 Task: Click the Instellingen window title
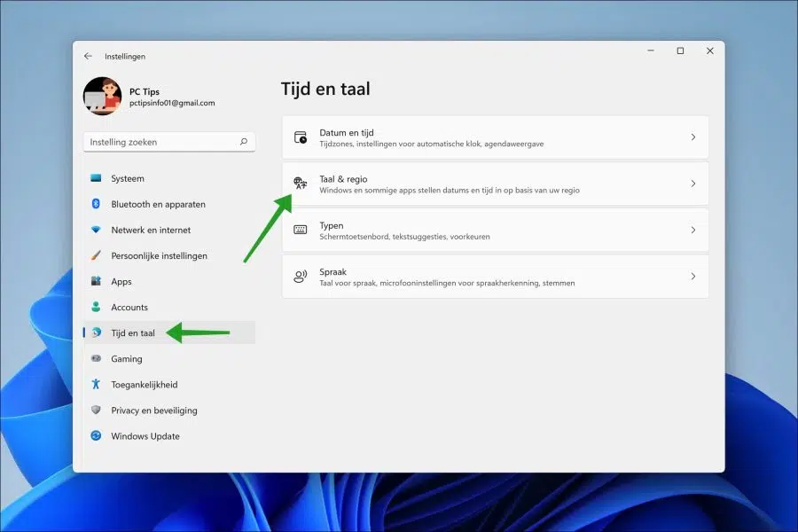coord(125,57)
